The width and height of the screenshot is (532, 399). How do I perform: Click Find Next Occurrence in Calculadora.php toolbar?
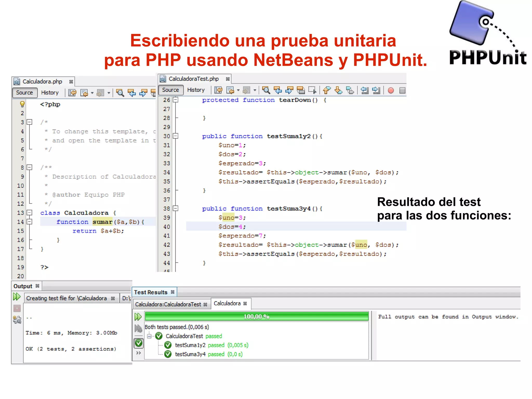pyautogui.click(x=143, y=93)
